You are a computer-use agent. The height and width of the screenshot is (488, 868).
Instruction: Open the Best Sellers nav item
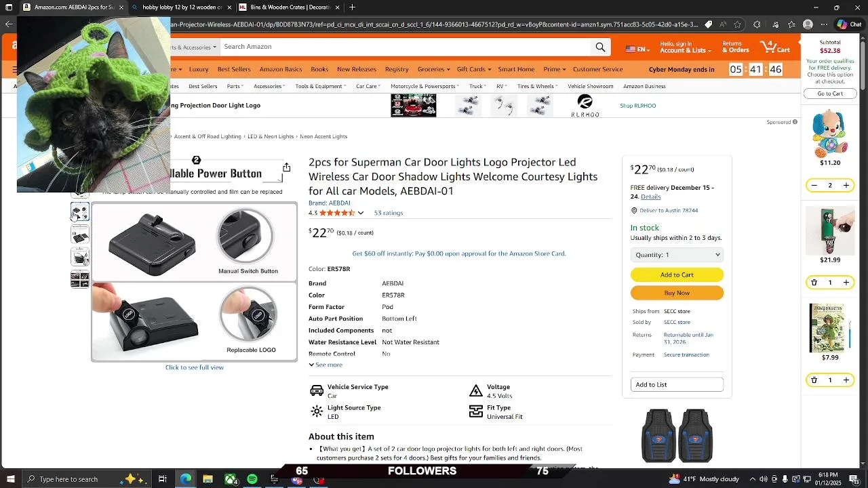pyautogui.click(x=234, y=69)
